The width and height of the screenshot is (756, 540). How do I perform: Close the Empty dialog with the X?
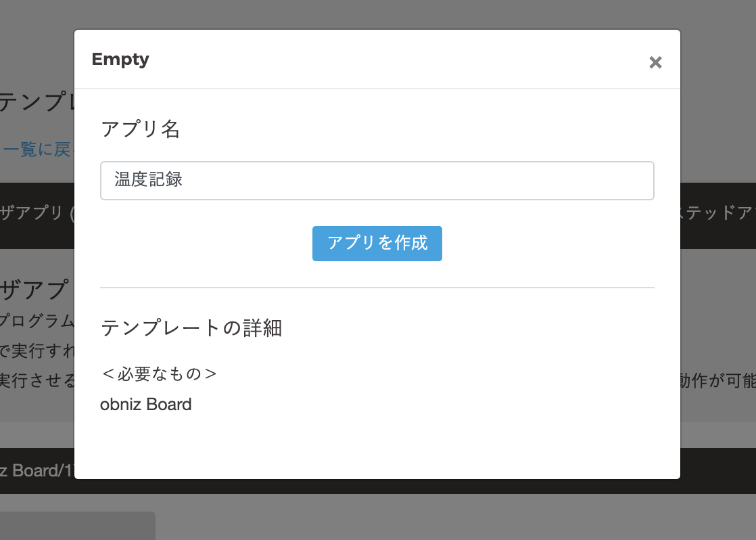[655, 63]
